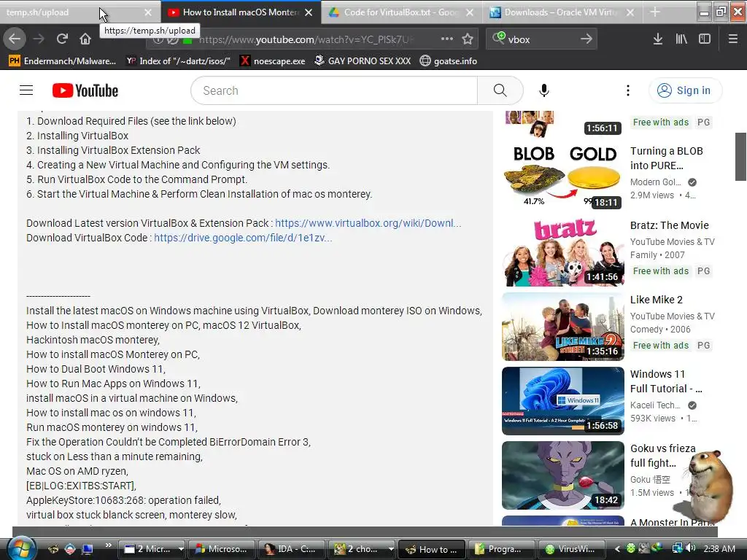Open the Firefox library icon
The width and height of the screenshot is (747, 560).
(681, 39)
